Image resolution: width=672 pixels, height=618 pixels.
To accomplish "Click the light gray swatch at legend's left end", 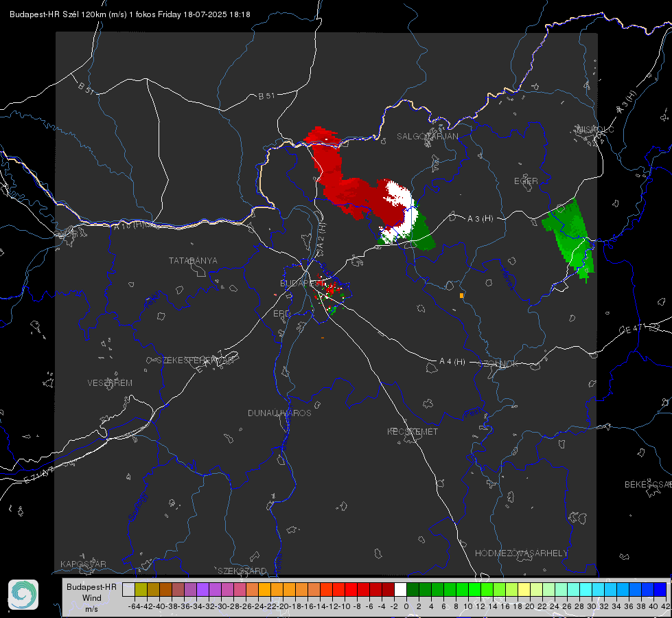I will point(128,590).
